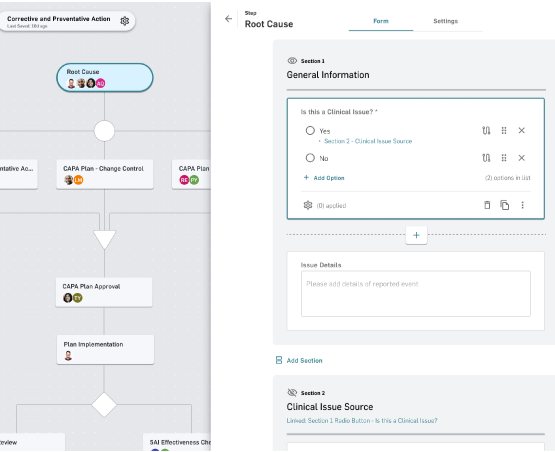Click the Add Section button
Image resolution: width=555 pixels, height=452 pixels.
point(299,360)
